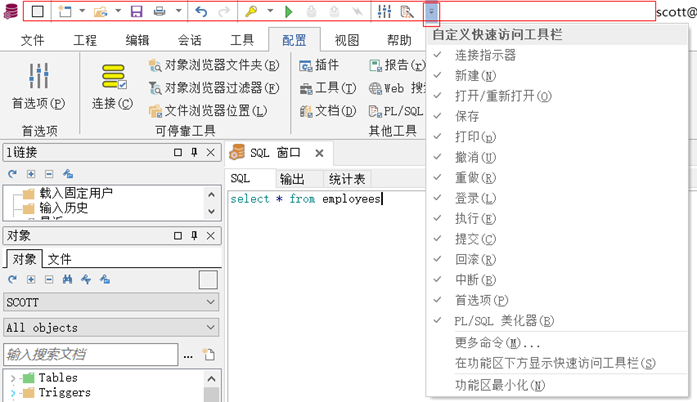The height and width of the screenshot is (402, 697).
Task: Click the Undo arrow icon
Action: tap(201, 12)
